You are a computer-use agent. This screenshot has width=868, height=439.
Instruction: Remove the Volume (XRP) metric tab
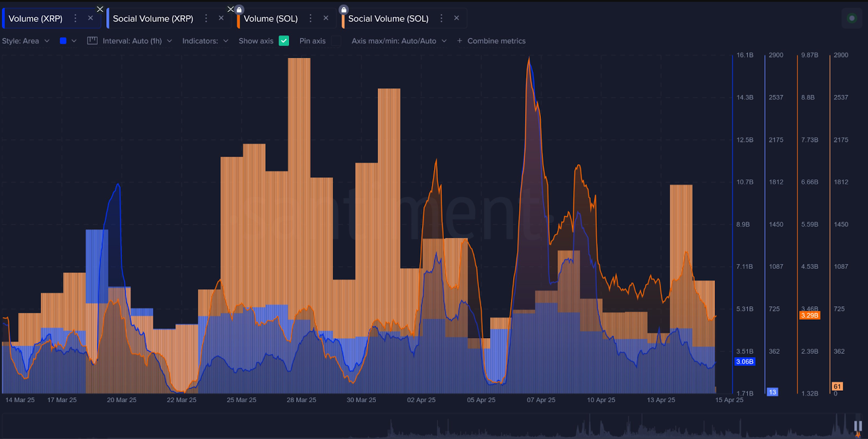[91, 18]
